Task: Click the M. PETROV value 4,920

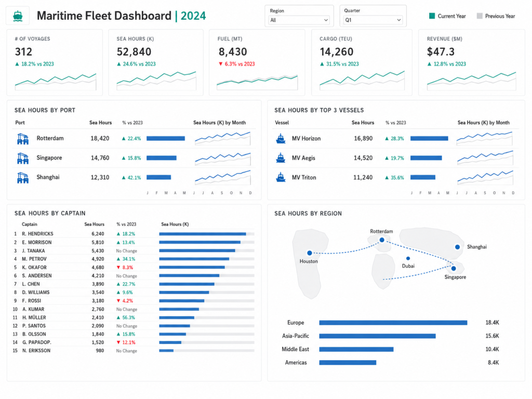Action: [98, 259]
